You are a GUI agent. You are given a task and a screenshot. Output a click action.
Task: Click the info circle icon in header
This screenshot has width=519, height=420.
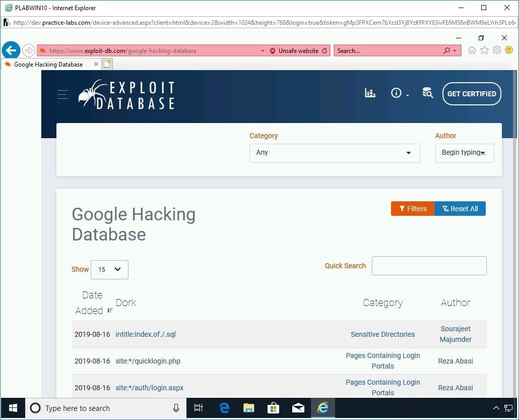(397, 92)
